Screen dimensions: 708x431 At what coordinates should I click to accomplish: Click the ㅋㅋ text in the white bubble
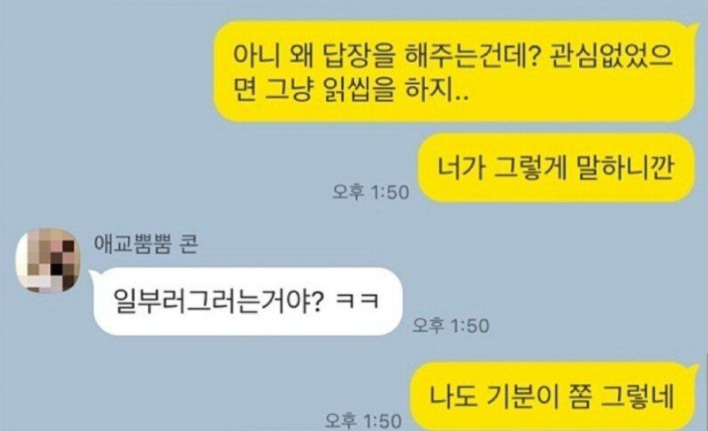coord(357,301)
